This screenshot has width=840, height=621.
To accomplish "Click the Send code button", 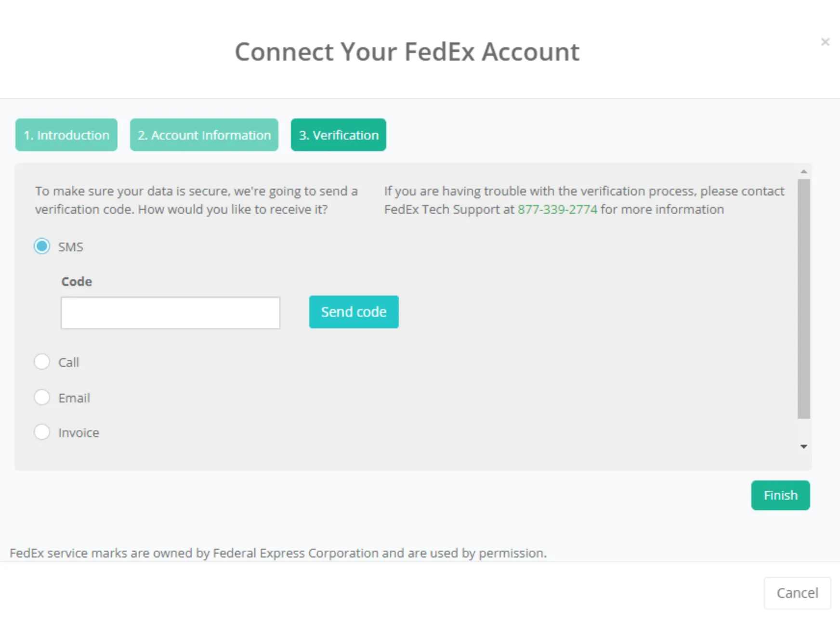I will click(x=354, y=312).
